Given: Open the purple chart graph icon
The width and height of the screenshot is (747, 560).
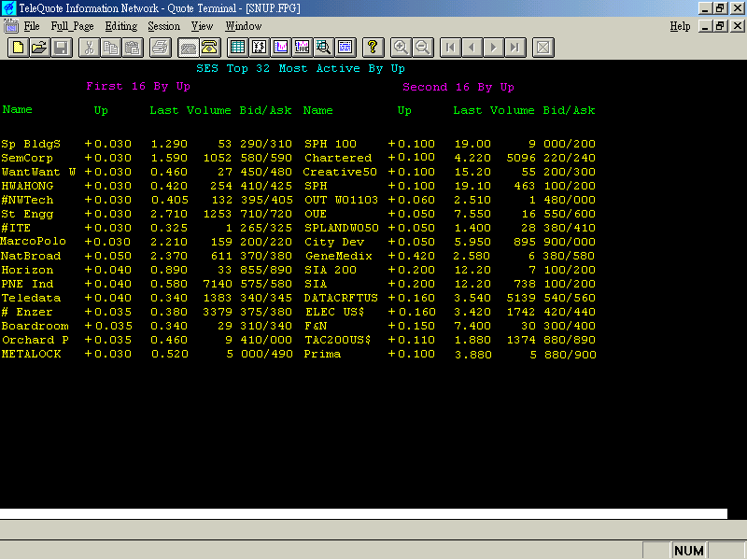Looking at the screenshot, I should tap(281, 48).
